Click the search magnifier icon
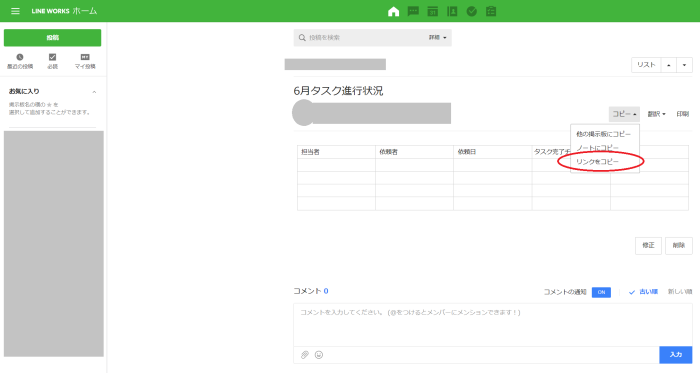The height and width of the screenshot is (373, 700). click(x=302, y=38)
